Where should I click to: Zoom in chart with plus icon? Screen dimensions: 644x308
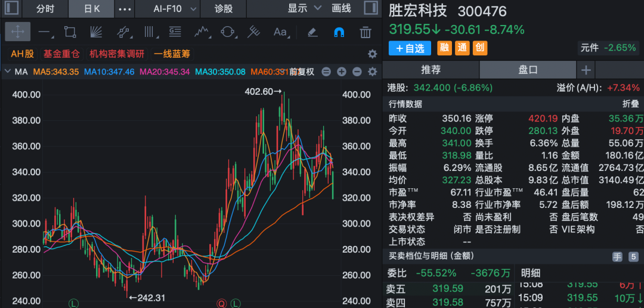tap(342, 71)
